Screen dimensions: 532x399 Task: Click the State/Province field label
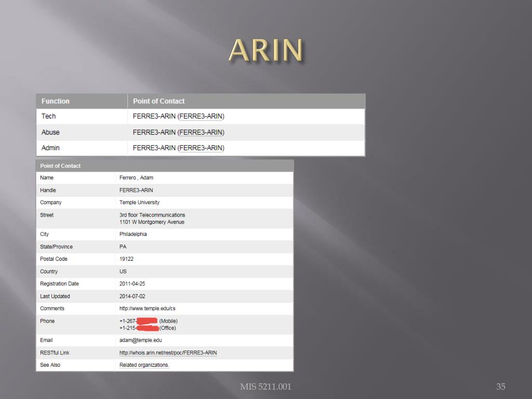56,247
